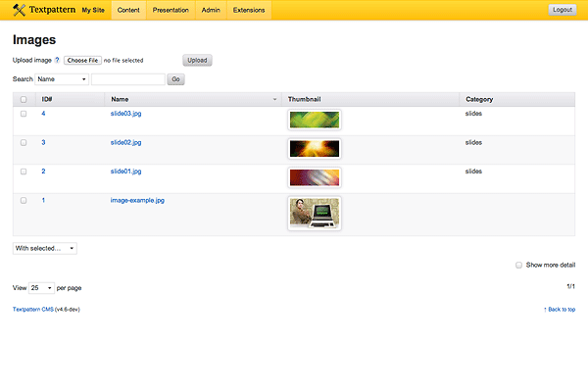The height and width of the screenshot is (392, 588).
Task: Click the search text input field
Action: tap(127, 79)
